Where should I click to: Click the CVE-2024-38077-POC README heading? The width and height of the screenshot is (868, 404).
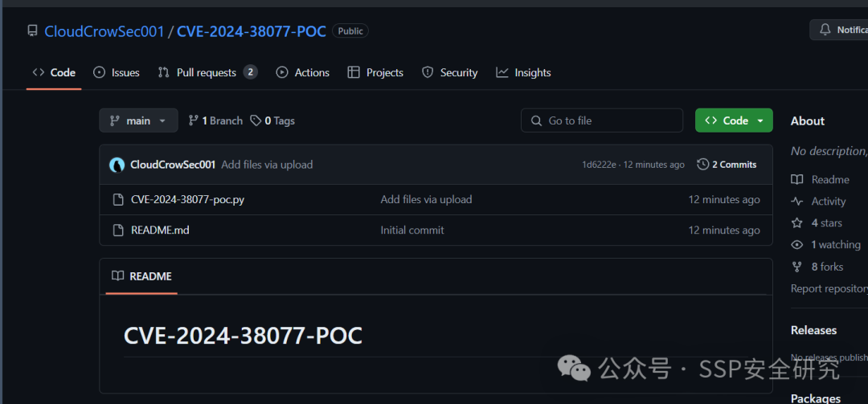[243, 336]
